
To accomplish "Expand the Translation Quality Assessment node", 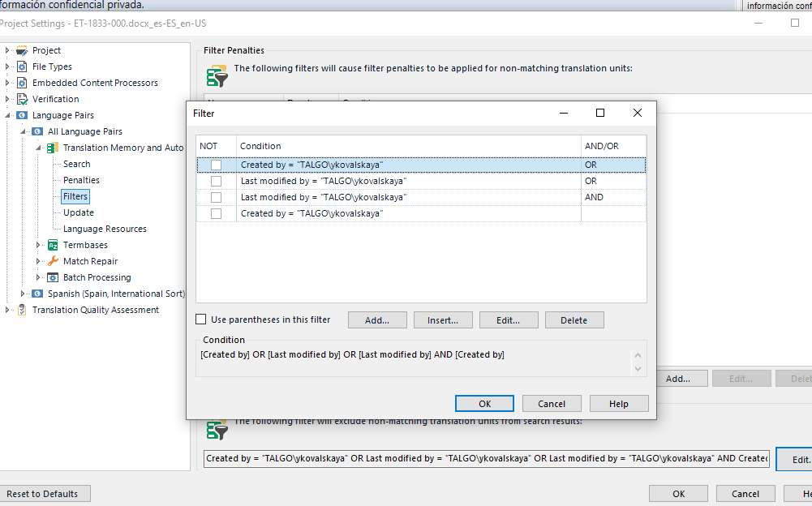I will click(x=6, y=310).
